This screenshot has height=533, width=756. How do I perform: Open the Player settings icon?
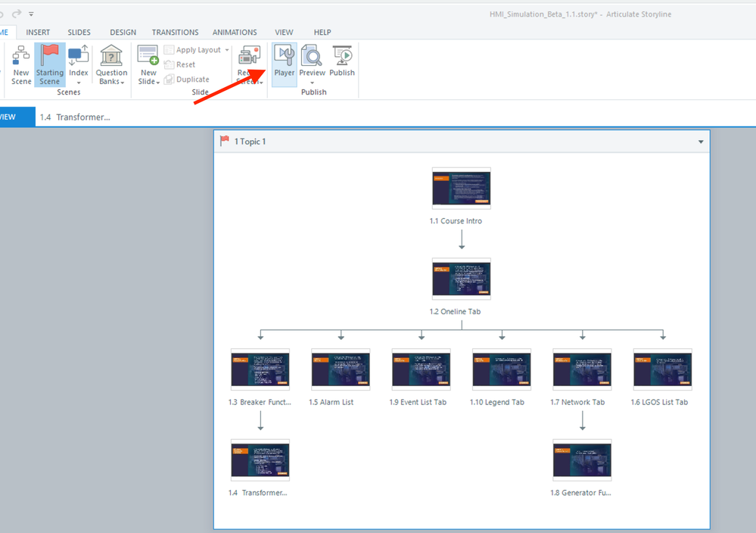click(285, 56)
